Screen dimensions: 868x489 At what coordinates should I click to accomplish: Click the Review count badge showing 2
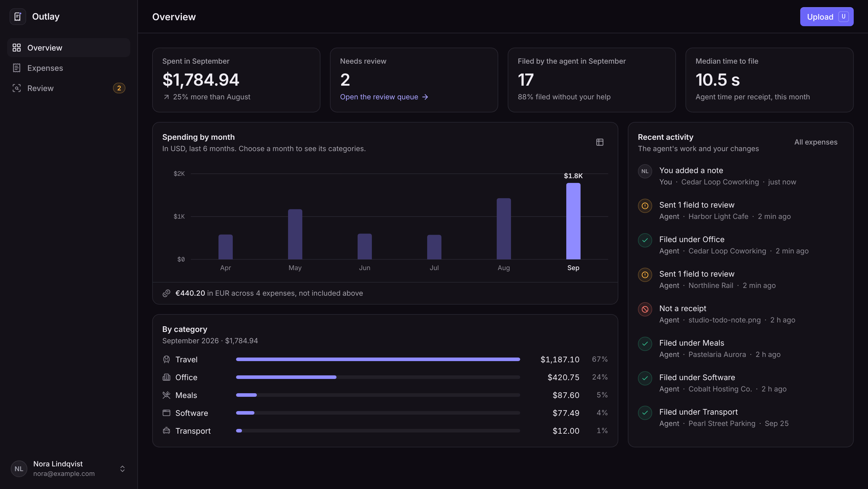[x=119, y=88]
